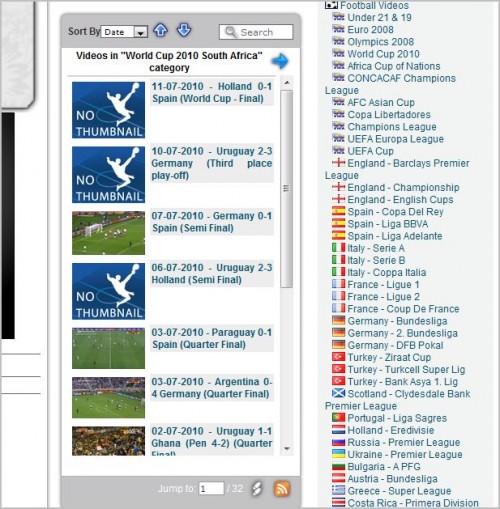Open the orange RSS feed icon

click(x=282, y=489)
